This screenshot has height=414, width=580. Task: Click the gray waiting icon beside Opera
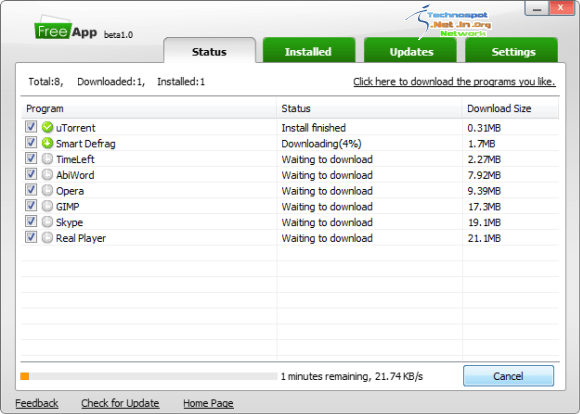pos(47,190)
